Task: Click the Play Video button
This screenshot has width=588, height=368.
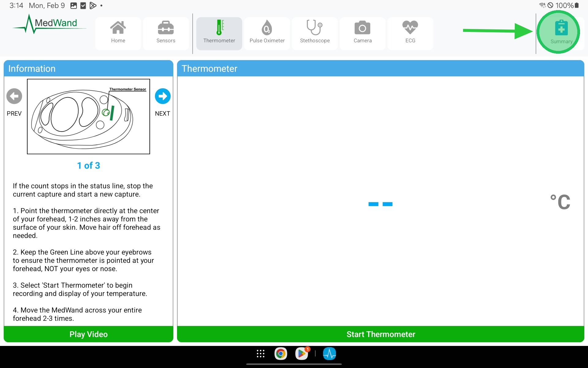Action: [89, 334]
